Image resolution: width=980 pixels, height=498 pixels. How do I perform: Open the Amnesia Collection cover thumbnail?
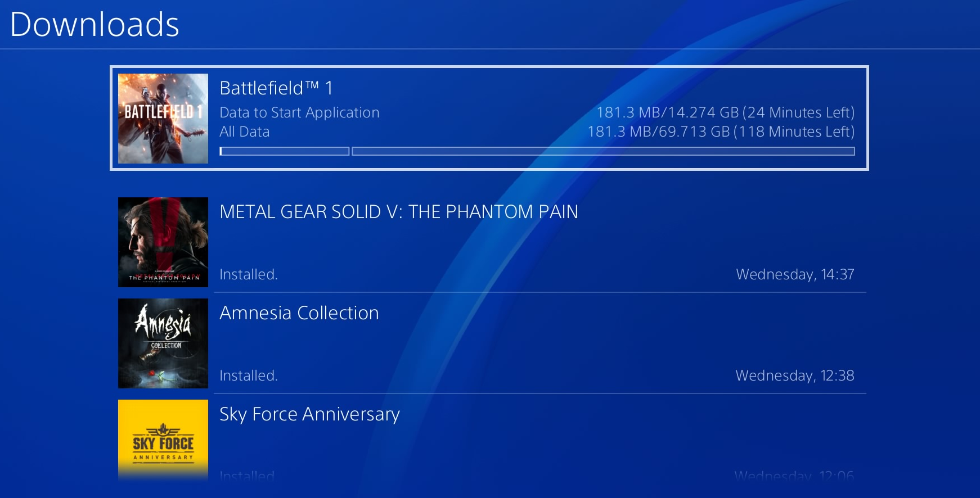[163, 343]
